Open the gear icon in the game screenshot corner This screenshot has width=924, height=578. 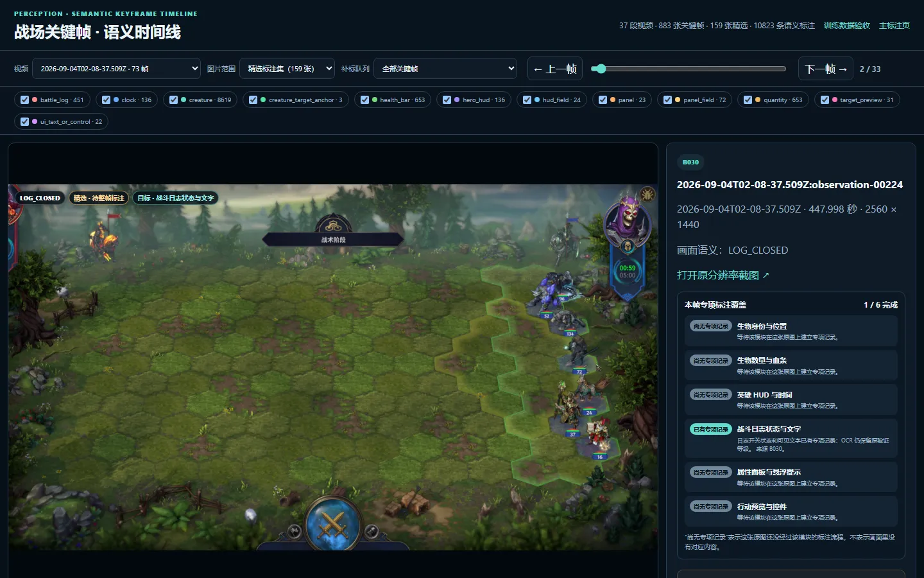pos(647,194)
